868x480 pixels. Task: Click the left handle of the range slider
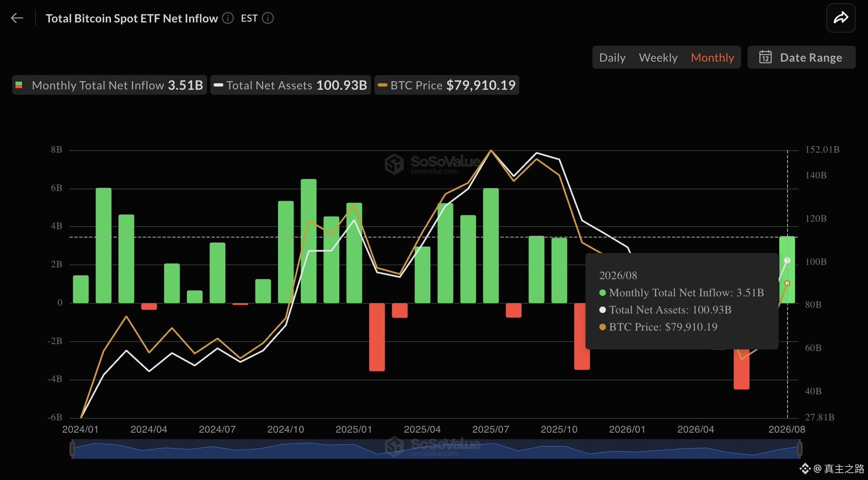(x=72, y=449)
